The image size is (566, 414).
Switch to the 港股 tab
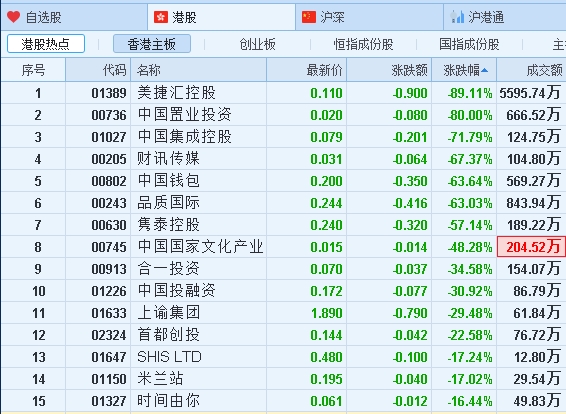pyautogui.click(x=221, y=17)
